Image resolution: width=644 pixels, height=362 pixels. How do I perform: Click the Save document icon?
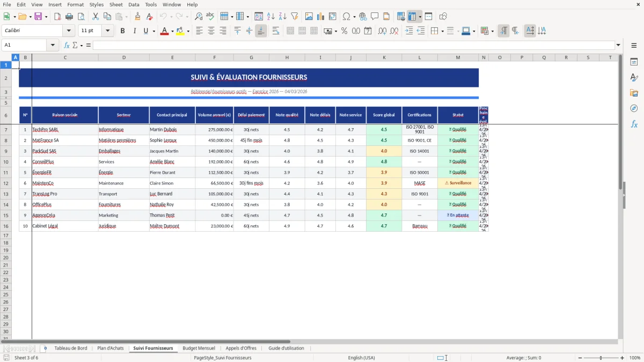(38, 17)
